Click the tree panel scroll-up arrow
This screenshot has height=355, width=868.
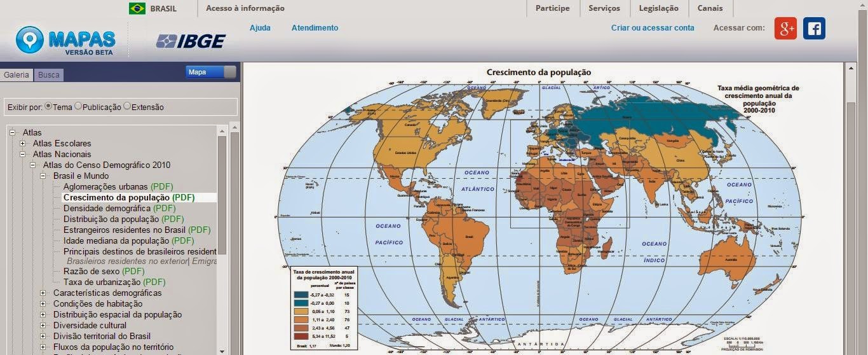tap(222, 130)
